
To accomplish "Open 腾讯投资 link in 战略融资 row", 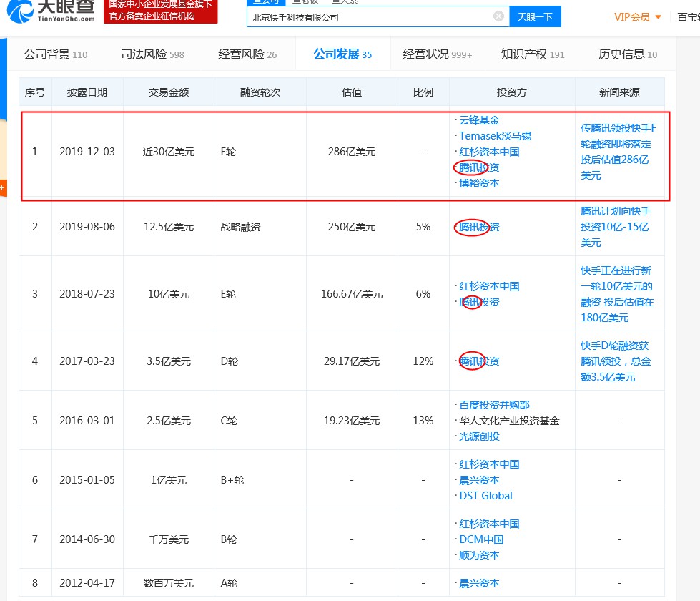I will [479, 227].
